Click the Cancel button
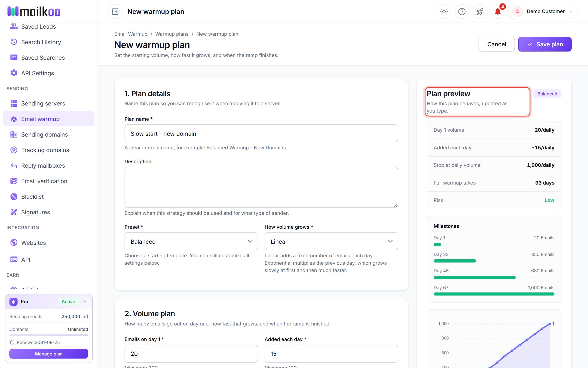Viewport: 588px width, 368px height. (x=497, y=44)
